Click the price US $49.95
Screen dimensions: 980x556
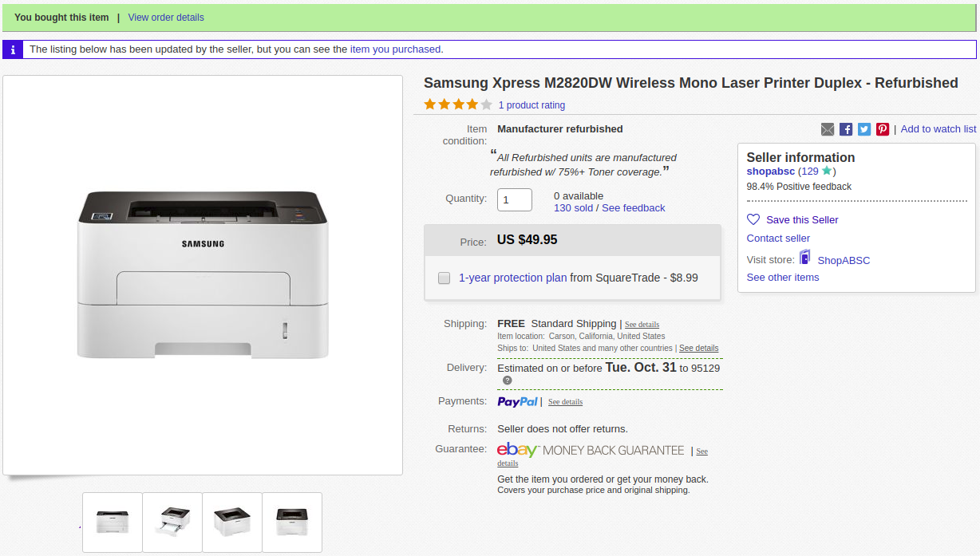[527, 240]
